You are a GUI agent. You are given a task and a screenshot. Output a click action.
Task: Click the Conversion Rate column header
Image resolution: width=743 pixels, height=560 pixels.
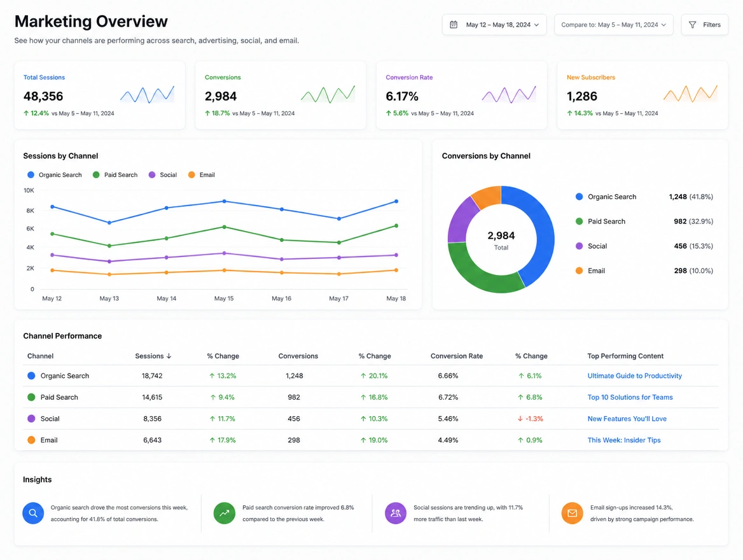[x=456, y=356]
